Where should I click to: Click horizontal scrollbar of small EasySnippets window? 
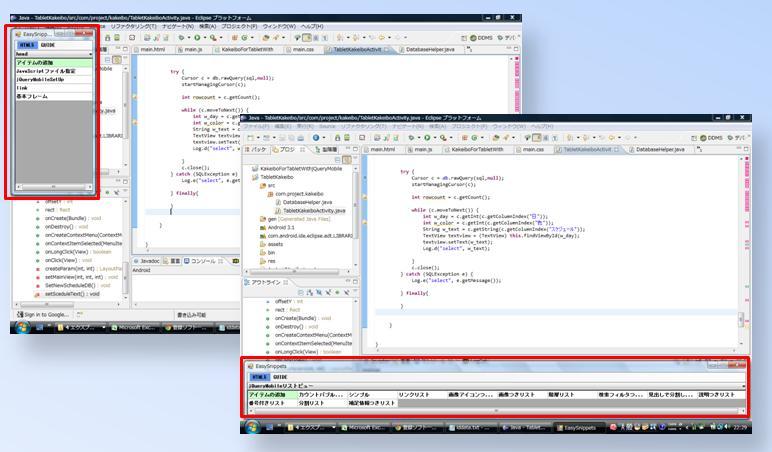pyautogui.click(x=54, y=187)
